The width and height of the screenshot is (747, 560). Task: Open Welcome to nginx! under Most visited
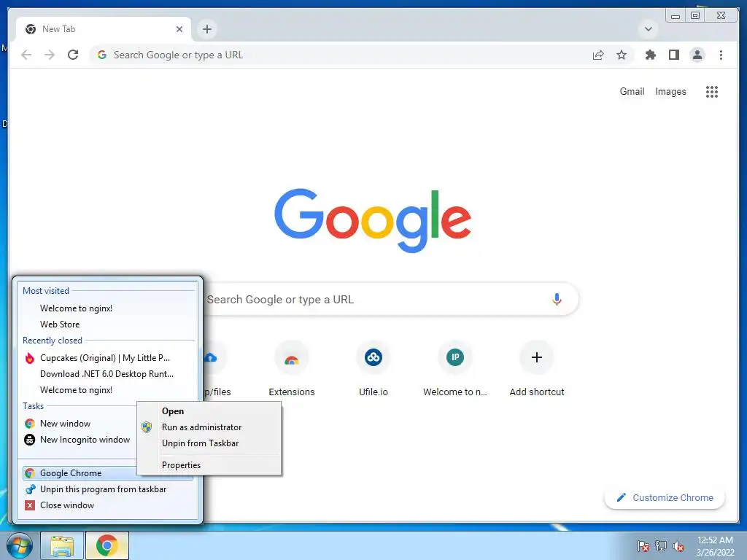[x=108, y=308]
